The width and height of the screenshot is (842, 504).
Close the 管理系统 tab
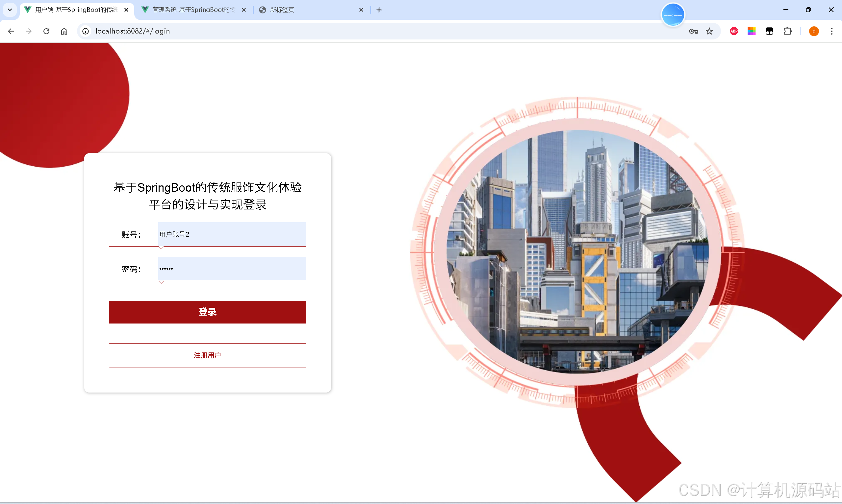(x=243, y=10)
